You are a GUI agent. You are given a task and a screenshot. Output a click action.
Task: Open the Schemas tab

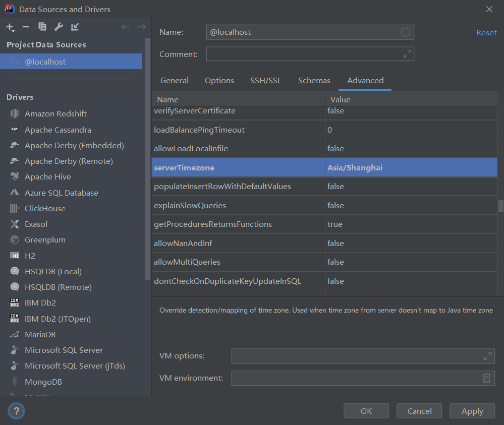pos(314,80)
